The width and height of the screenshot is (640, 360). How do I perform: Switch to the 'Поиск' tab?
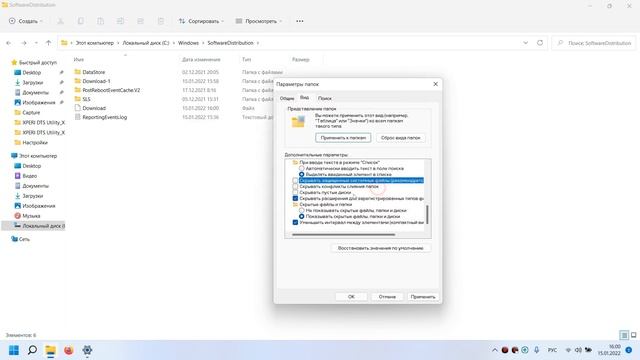tap(325, 98)
